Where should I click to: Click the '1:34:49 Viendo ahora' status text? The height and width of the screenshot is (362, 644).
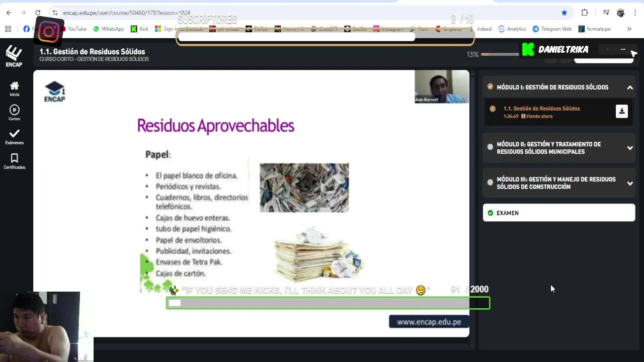(x=528, y=116)
